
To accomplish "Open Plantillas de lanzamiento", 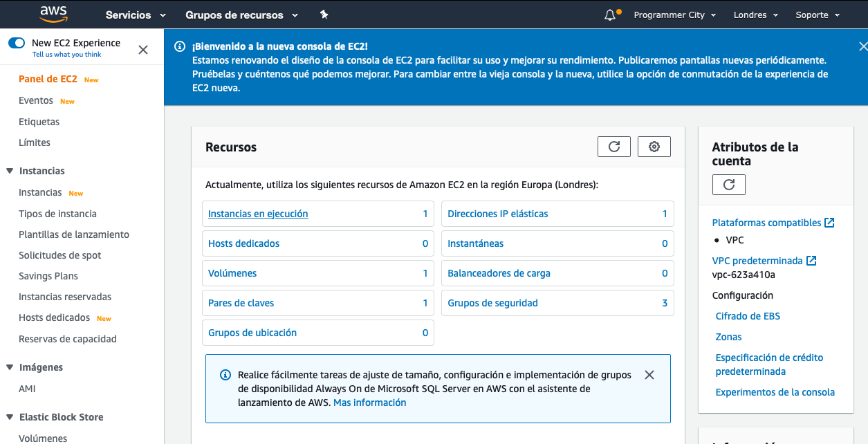I will pyautogui.click(x=74, y=234).
